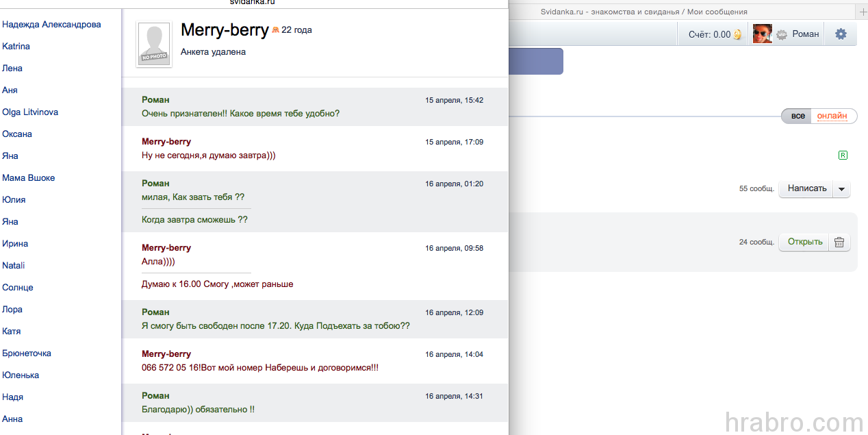
Task: Open chat with Брюнеточка
Action: [x=27, y=353]
